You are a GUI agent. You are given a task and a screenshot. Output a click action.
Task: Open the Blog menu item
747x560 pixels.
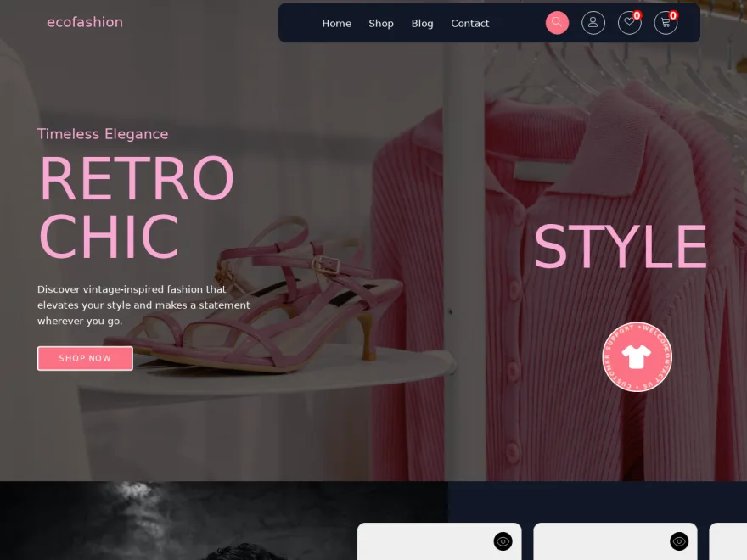422,24
